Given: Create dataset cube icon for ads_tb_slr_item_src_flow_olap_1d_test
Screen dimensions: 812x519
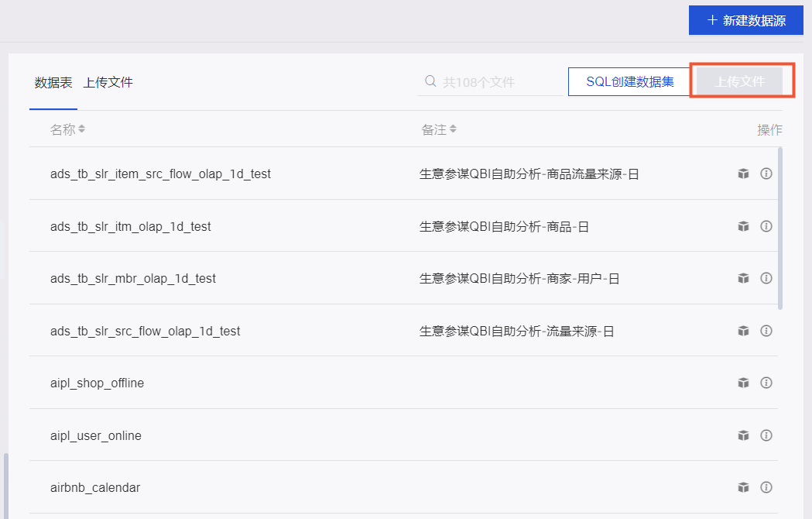Looking at the screenshot, I should (743, 174).
